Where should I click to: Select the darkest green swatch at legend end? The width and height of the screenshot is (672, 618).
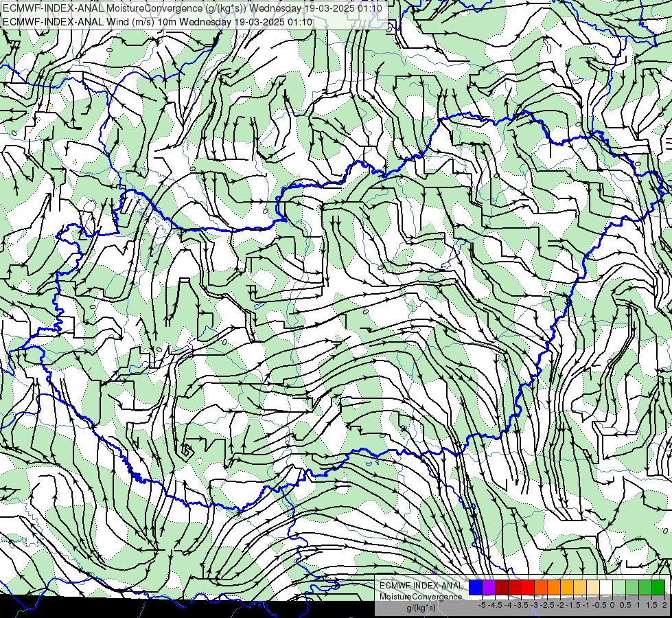pyautogui.click(x=658, y=587)
